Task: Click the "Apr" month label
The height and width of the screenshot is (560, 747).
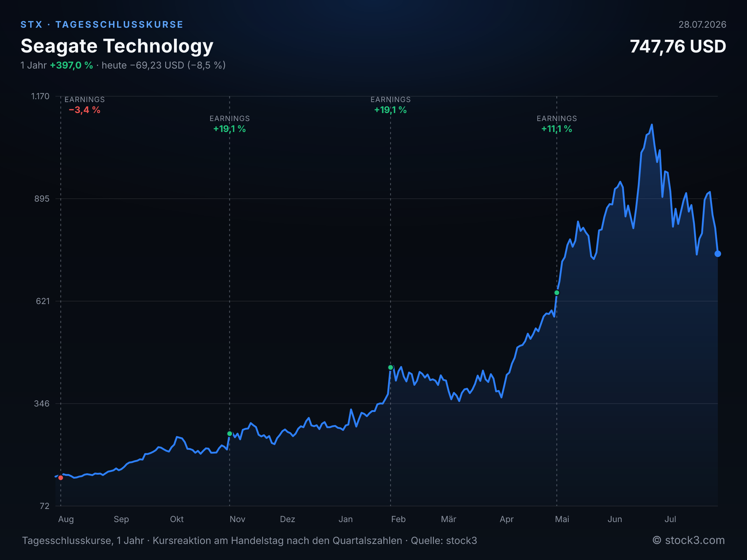Action: (507, 519)
